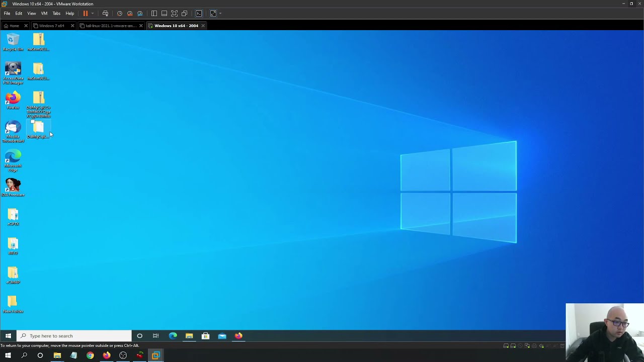
Task: Revert the VM to its previous snapshot
Action: pyautogui.click(x=130, y=14)
